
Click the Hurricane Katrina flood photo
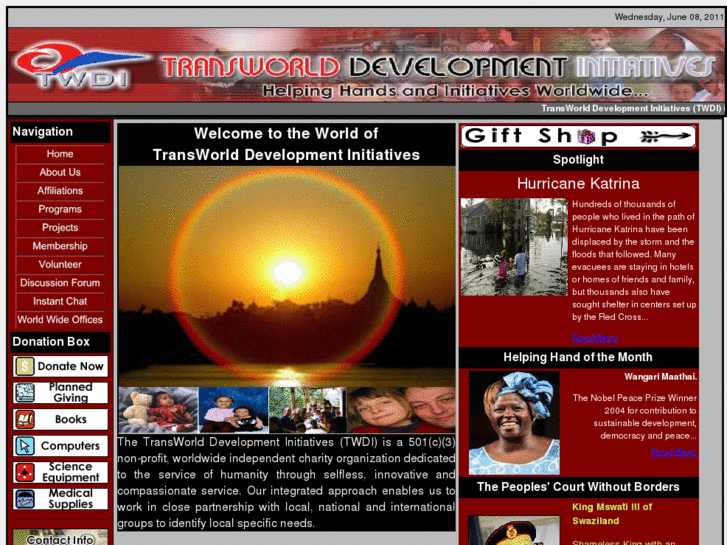coord(514,247)
